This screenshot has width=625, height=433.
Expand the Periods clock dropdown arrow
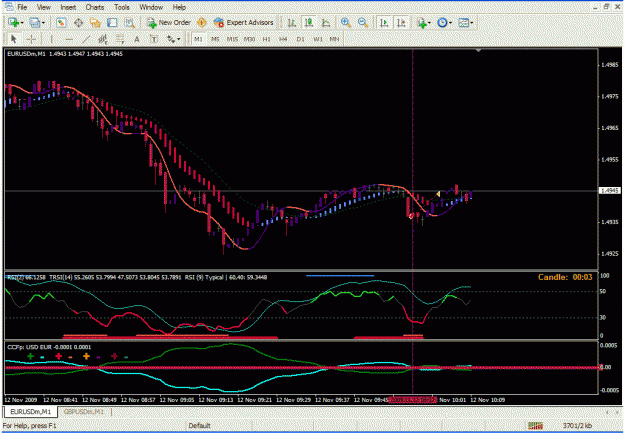click(450, 23)
